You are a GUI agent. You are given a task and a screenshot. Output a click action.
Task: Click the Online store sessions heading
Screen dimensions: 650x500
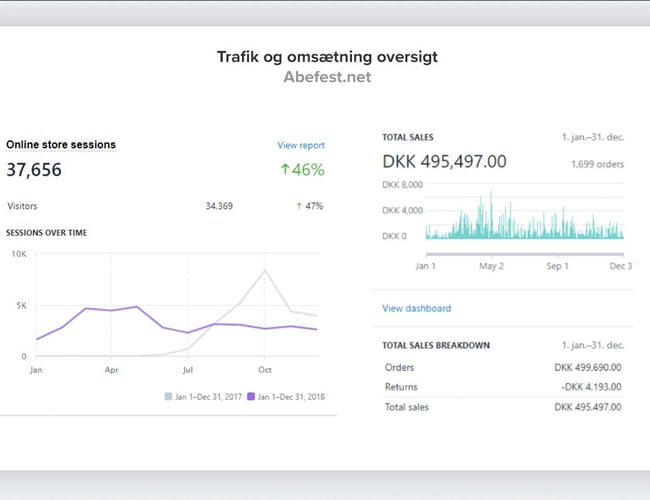tap(61, 145)
